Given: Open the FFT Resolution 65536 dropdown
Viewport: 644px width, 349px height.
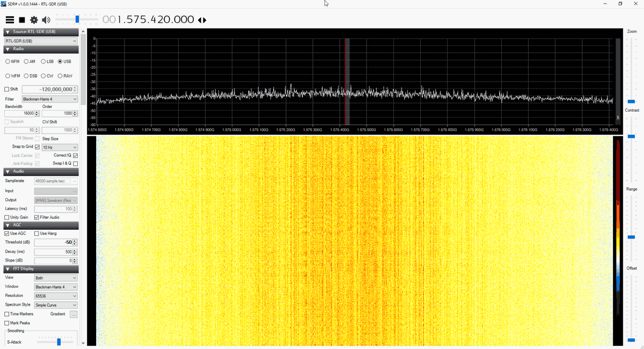Looking at the screenshot, I should point(56,296).
